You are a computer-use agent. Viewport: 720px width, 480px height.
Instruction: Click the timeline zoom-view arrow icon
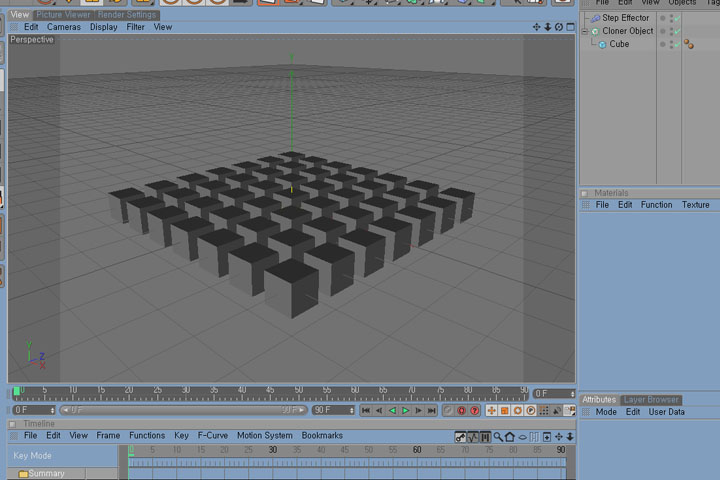pos(570,437)
